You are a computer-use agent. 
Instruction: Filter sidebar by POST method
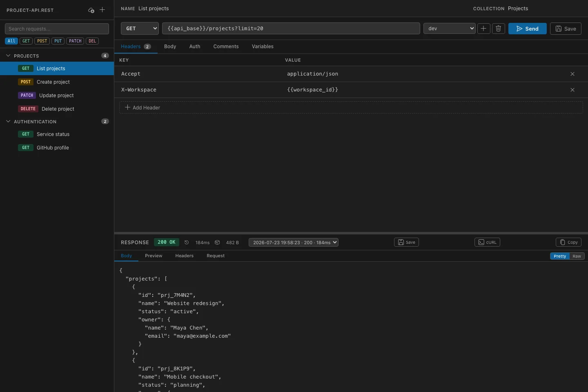click(x=42, y=41)
